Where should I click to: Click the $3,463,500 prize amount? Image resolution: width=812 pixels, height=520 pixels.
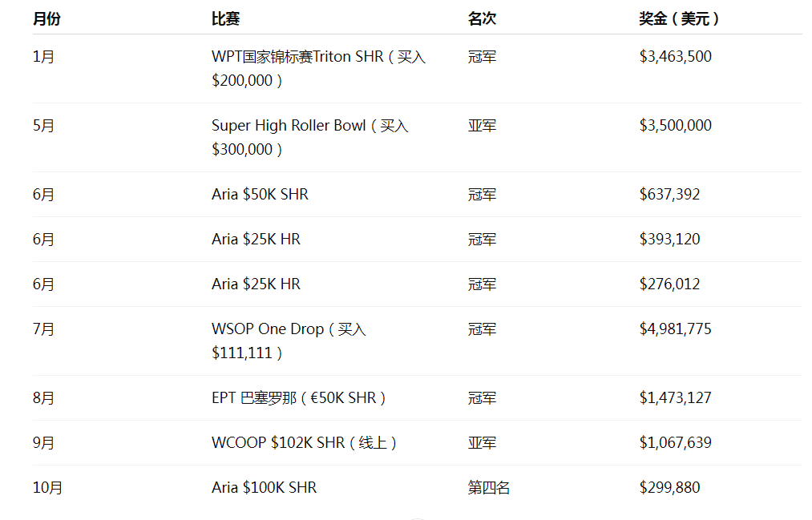point(675,57)
